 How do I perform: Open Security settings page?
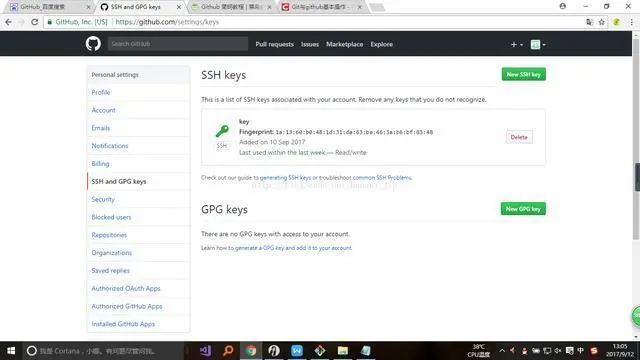pyautogui.click(x=138, y=199)
